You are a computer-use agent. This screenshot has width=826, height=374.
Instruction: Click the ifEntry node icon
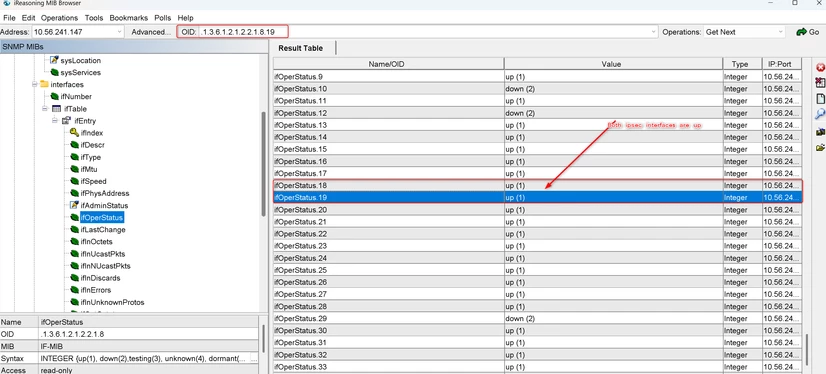tap(66, 121)
